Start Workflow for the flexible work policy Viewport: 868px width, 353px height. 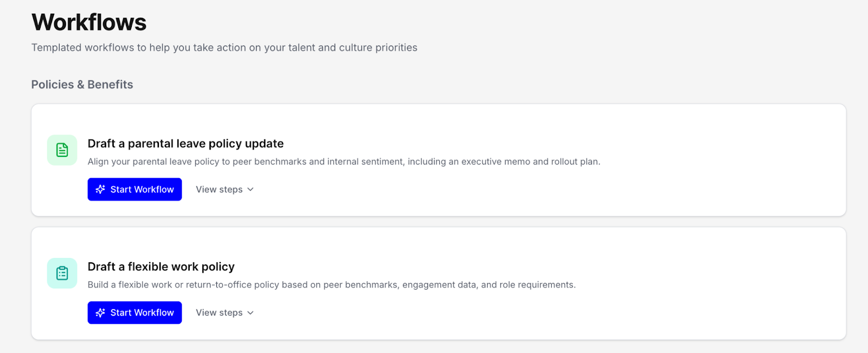pyautogui.click(x=135, y=313)
